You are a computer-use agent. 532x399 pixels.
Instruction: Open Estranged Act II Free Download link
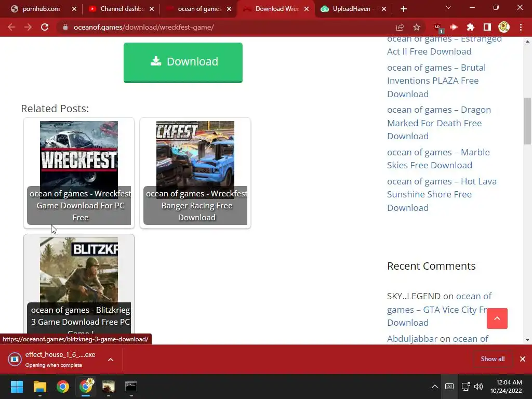(x=444, y=45)
